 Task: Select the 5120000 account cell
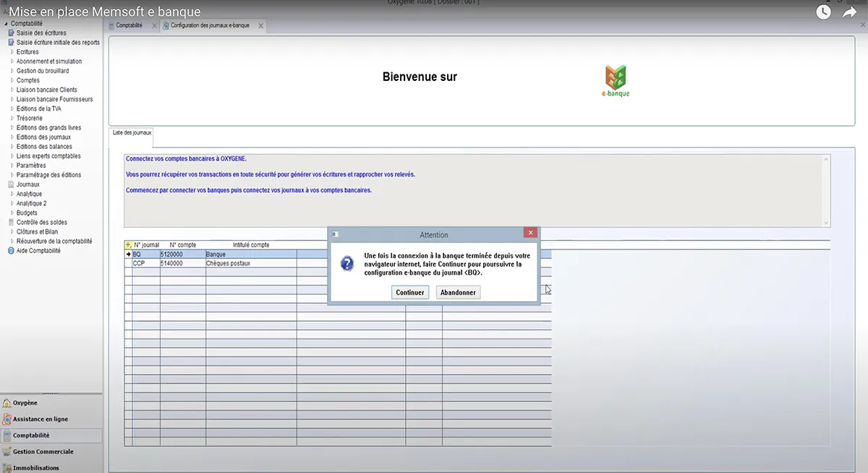(183, 255)
